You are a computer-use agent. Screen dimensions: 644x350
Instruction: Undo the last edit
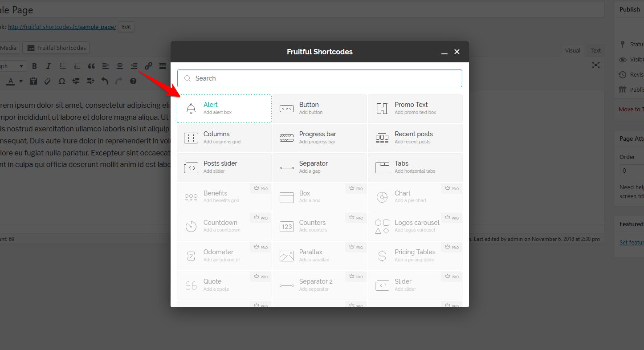click(105, 81)
